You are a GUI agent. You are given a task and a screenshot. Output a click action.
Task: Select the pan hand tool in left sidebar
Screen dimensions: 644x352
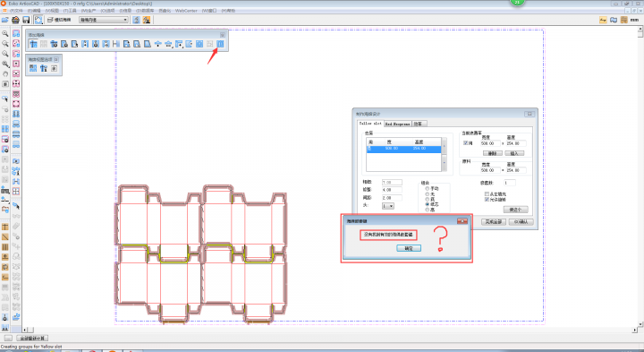5,74
